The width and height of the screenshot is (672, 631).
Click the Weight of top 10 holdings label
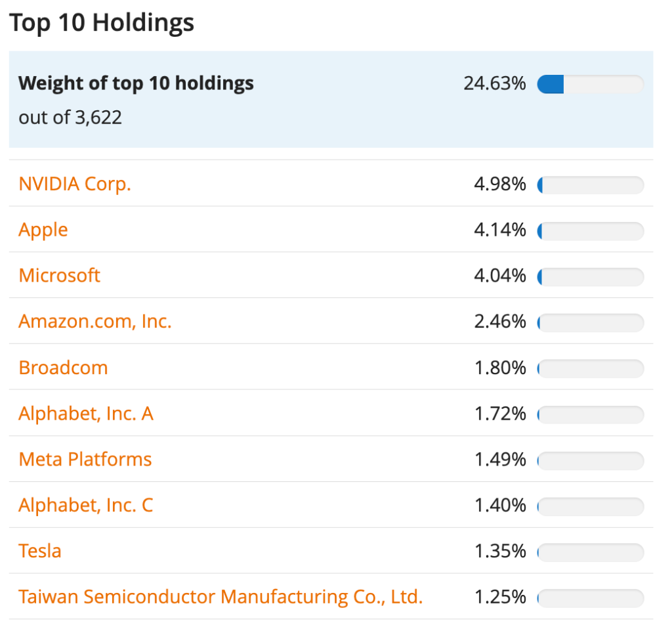(136, 83)
